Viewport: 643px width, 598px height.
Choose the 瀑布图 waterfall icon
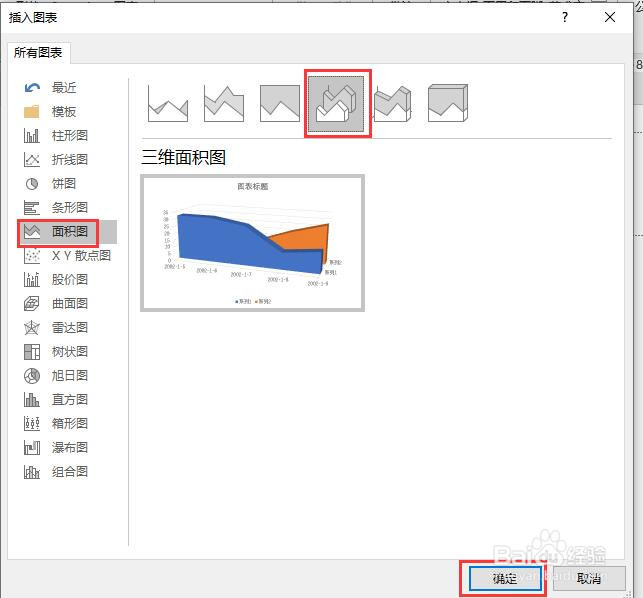(32, 447)
